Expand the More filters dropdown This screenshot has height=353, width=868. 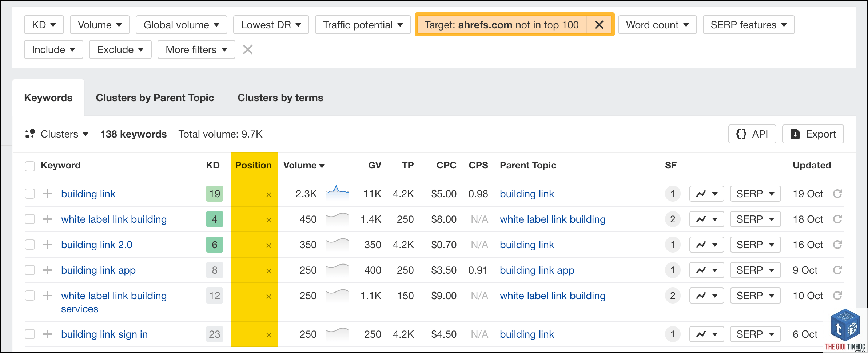point(196,49)
